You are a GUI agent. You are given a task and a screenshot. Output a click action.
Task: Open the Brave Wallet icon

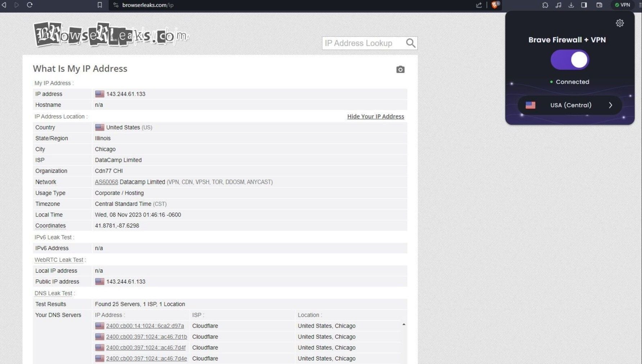pos(598,5)
